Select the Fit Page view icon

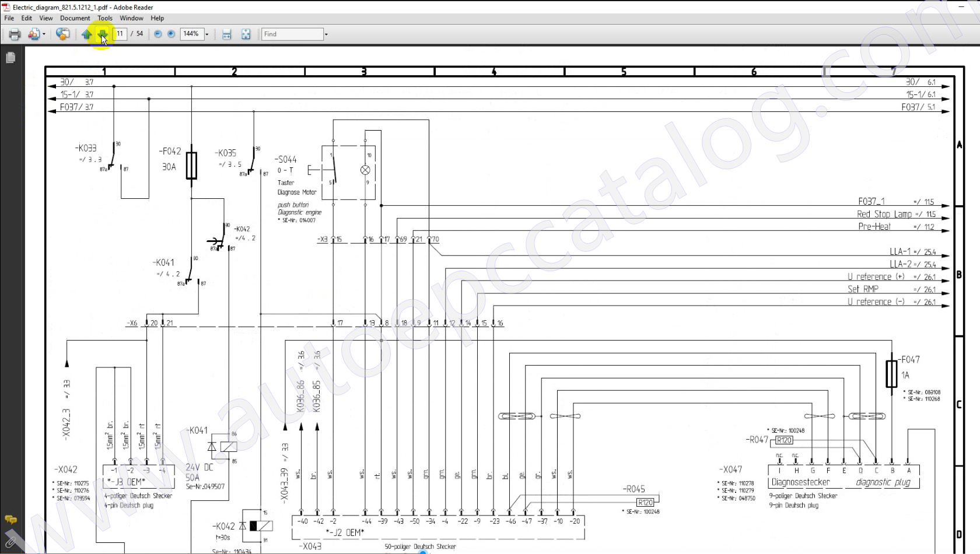[246, 34]
